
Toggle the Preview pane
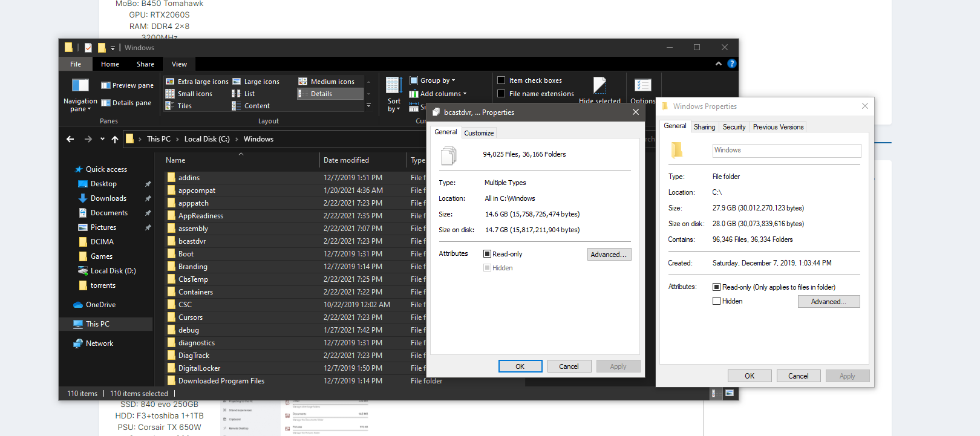[127, 85]
